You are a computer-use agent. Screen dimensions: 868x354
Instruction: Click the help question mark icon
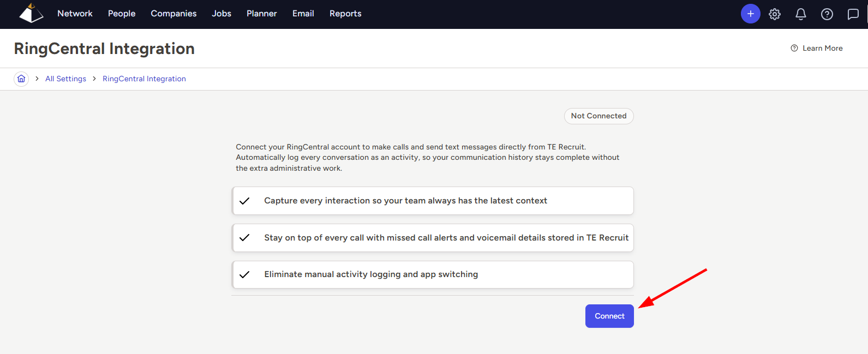click(x=827, y=14)
